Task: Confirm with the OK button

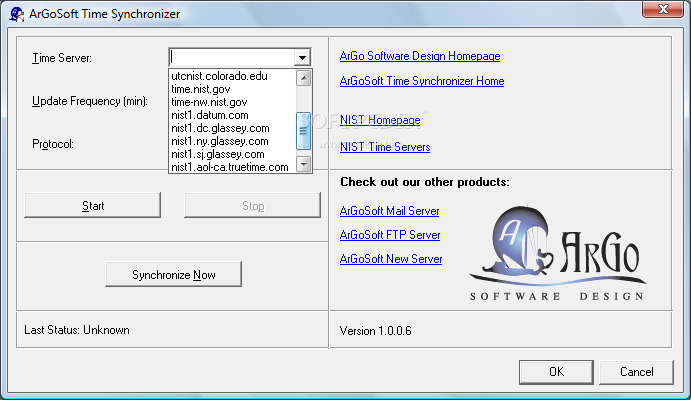Action: click(x=556, y=372)
